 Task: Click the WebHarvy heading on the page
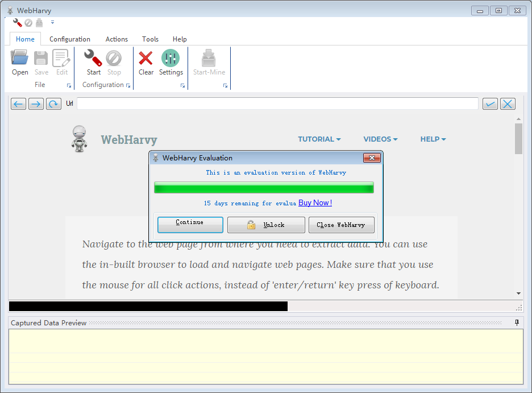click(129, 139)
